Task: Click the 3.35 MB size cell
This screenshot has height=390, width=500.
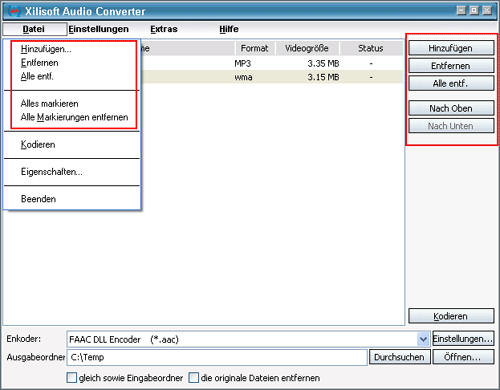Action: [x=323, y=63]
